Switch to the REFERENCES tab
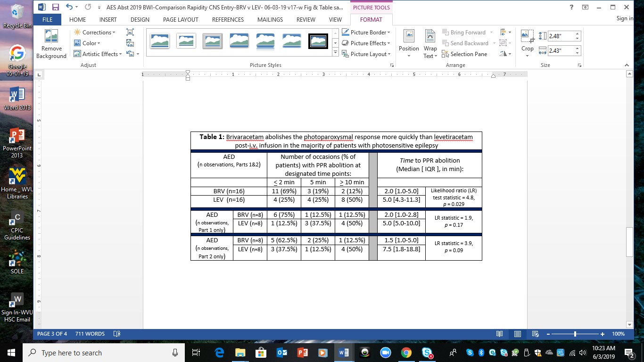This screenshot has height=362, width=644. [x=228, y=20]
